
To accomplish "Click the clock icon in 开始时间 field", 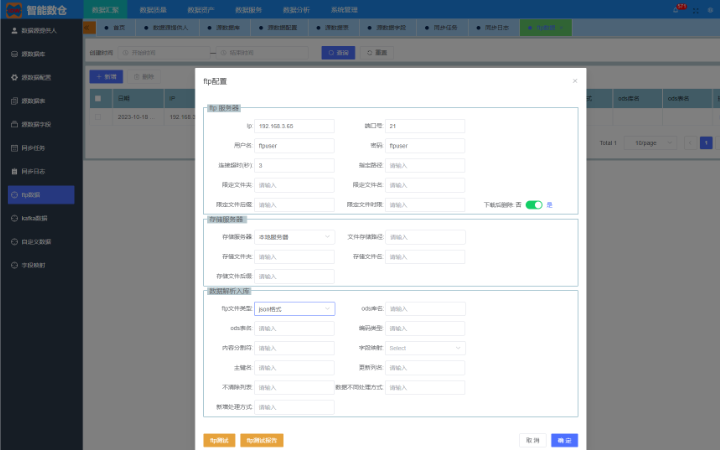I will pos(125,53).
